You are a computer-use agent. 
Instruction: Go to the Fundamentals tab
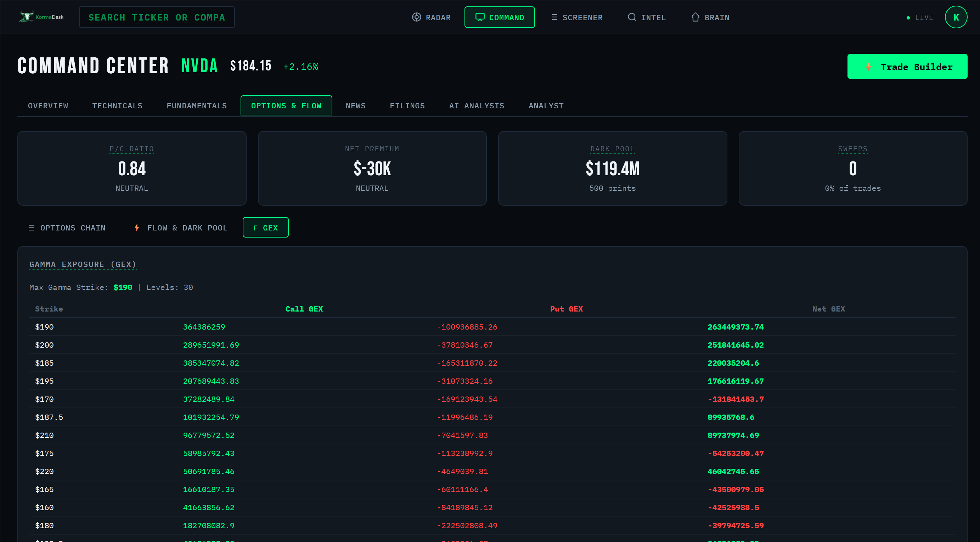[x=196, y=105]
